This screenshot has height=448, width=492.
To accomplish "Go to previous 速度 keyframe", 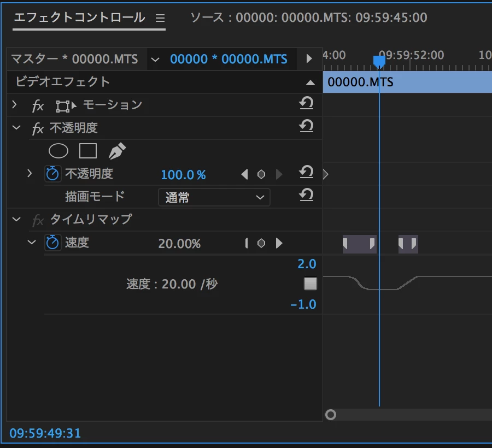I will (x=247, y=243).
